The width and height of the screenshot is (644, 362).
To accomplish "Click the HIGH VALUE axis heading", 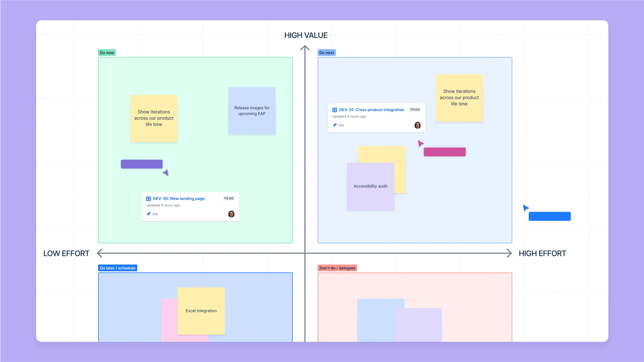I will click(306, 36).
